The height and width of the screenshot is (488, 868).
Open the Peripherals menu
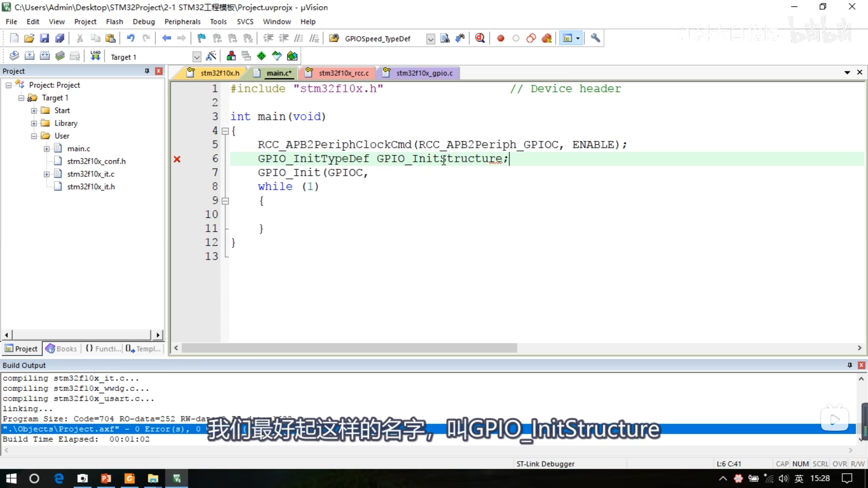coord(182,22)
